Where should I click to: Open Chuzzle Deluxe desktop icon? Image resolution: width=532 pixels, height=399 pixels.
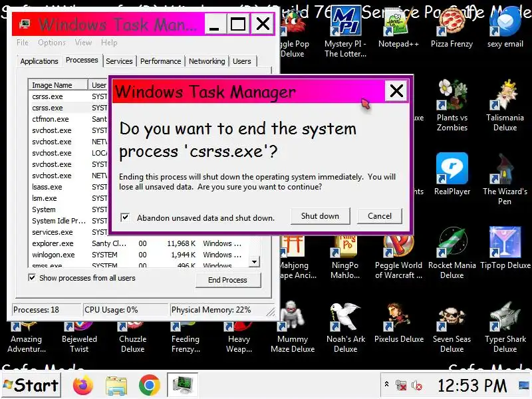click(132, 336)
